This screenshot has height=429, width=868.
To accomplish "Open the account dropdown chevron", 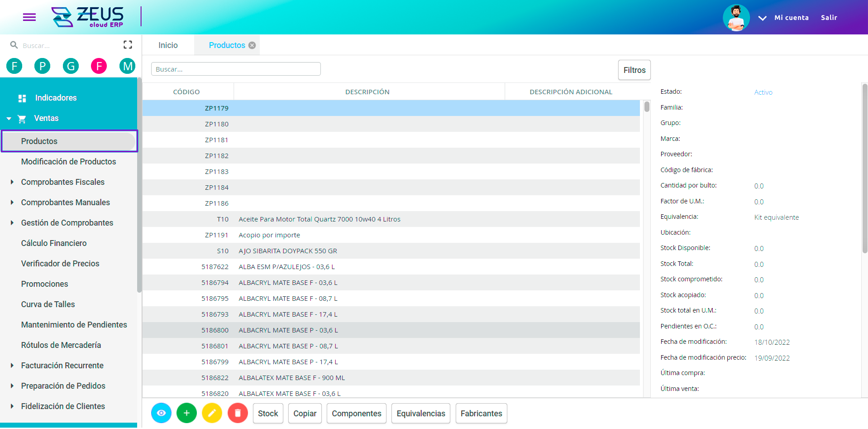I will point(762,18).
